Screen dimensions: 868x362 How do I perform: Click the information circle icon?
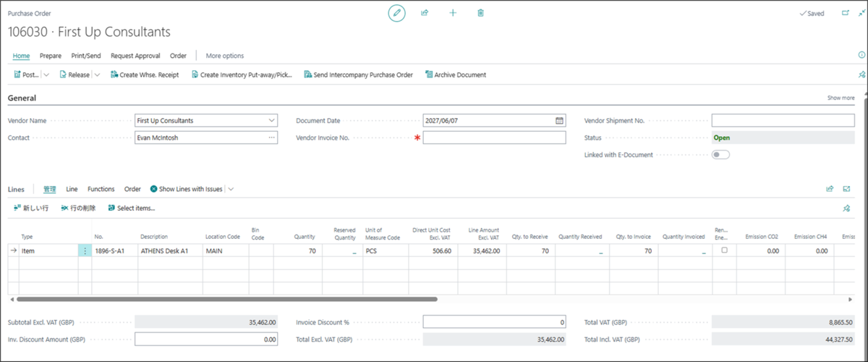point(861,56)
